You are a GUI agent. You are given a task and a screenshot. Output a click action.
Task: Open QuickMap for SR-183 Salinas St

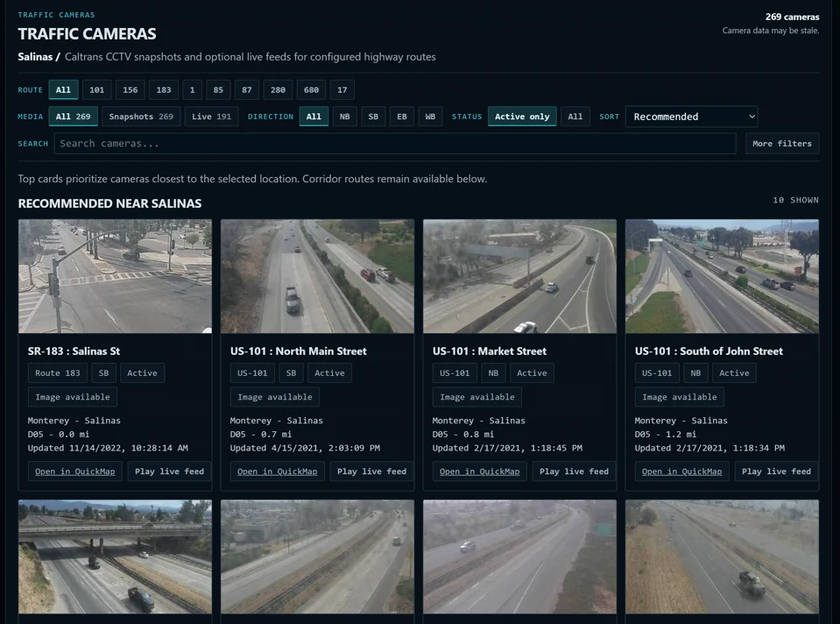[75, 472]
